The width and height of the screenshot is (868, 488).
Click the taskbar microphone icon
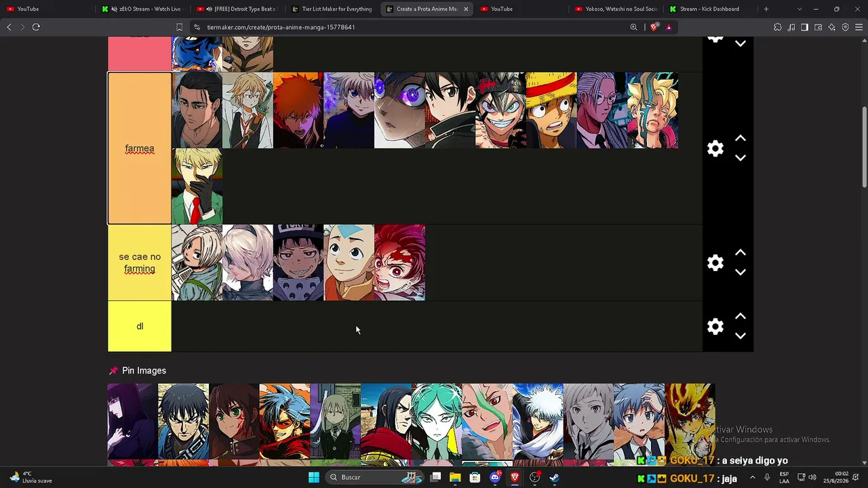[x=767, y=477]
